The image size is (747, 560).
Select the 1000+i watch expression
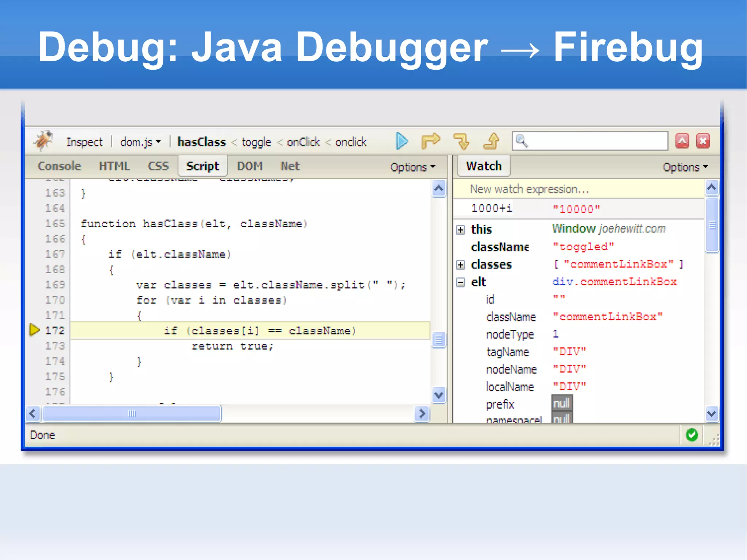491,208
